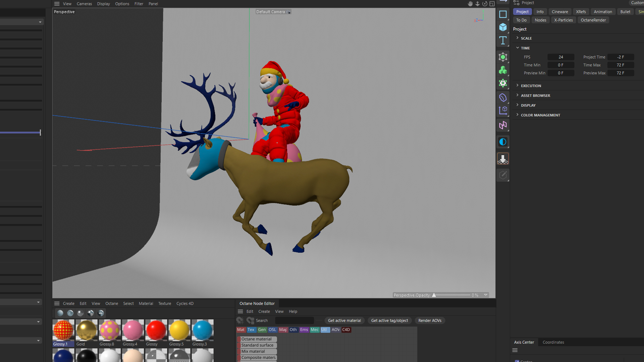644x362 pixels.
Task: Select the Cube primitive tool icon
Action: coord(502,27)
